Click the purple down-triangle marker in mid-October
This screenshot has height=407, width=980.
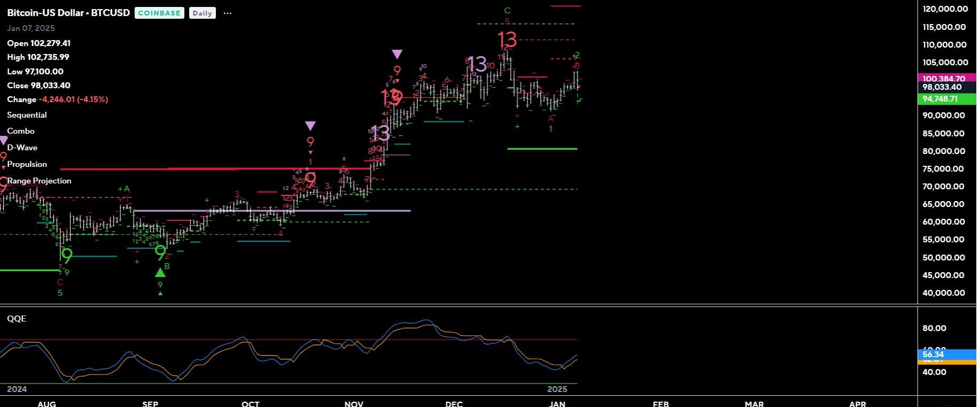pos(310,126)
